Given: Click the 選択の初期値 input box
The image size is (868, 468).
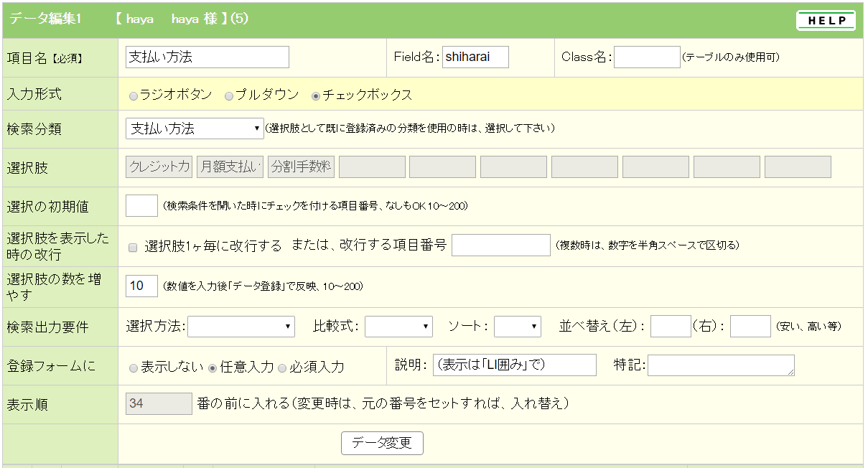Looking at the screenshot, I should (141, 206).
